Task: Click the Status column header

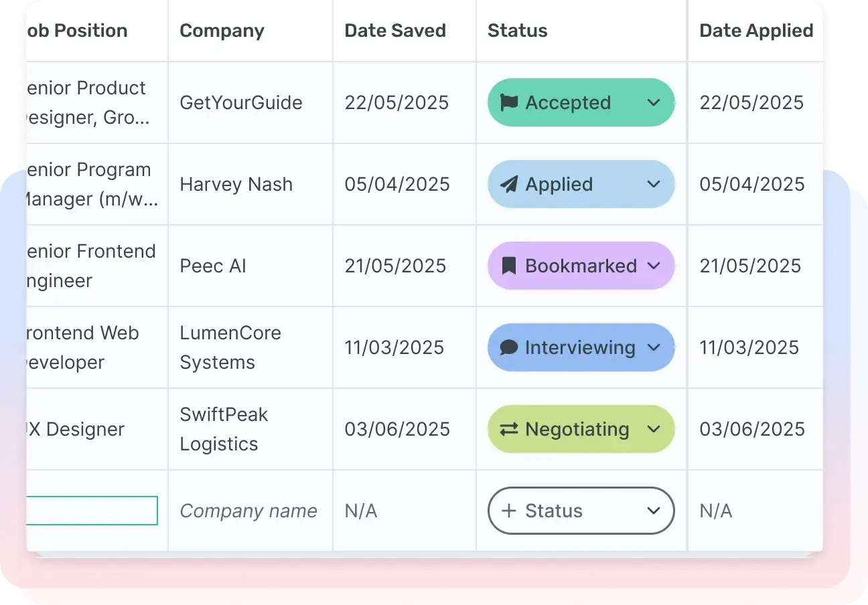Action: [x=517, y=30]
